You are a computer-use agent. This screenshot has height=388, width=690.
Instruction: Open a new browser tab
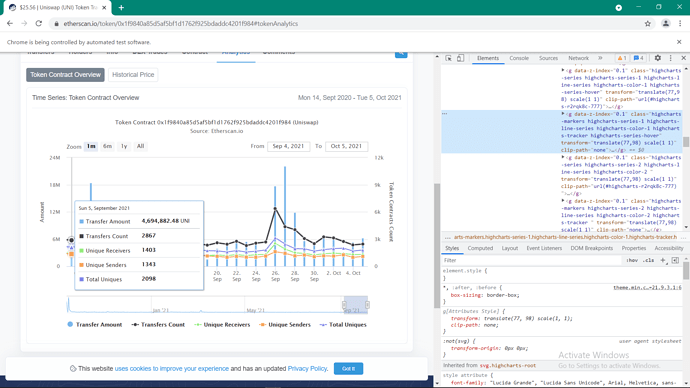121,7
